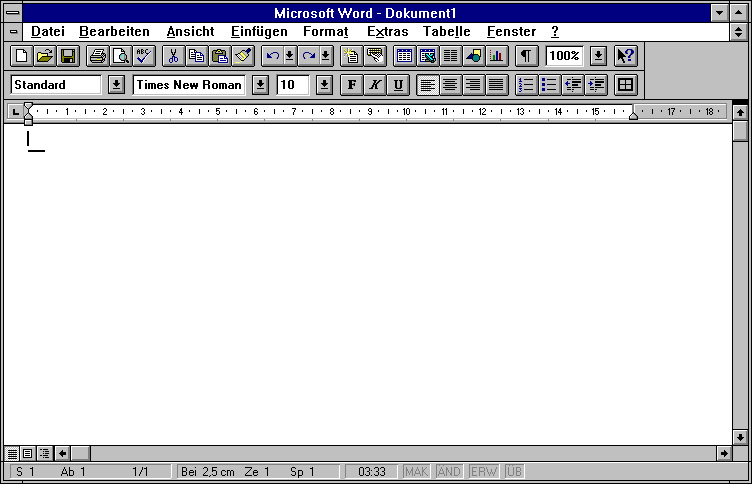The image size is (752, 484).
Task: Toggle italic (K) formatting
Action: tap(375, 85)
